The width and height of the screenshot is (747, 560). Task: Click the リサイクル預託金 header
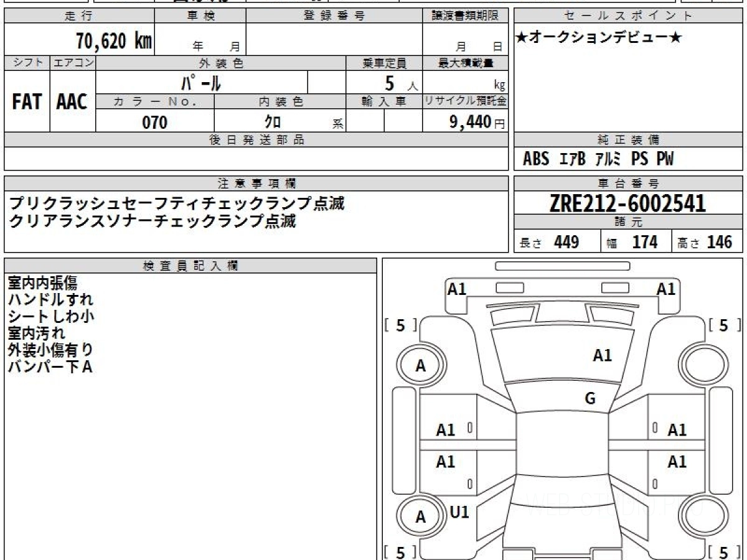tap(466, 102)
